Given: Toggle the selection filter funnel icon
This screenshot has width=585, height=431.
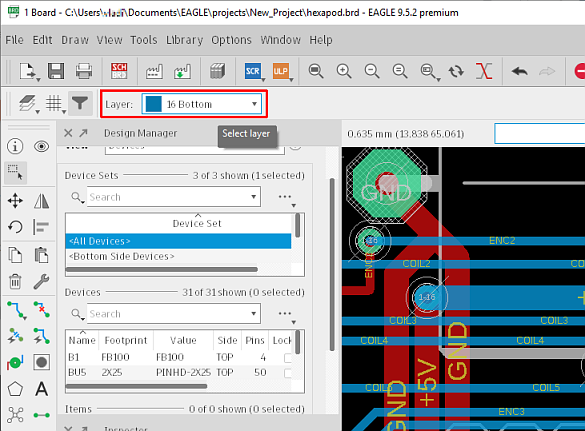Looking at the screenshot, I should click(x=80, y=103).
